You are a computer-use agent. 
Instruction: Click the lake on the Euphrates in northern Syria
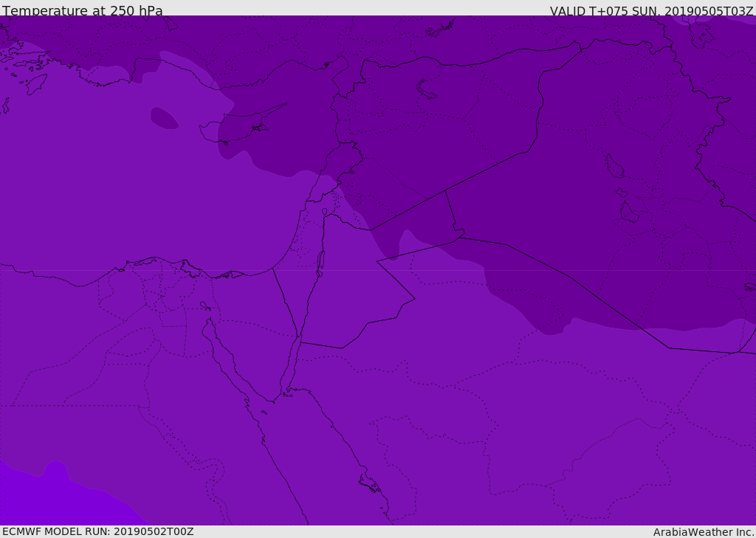pos(427,90)
